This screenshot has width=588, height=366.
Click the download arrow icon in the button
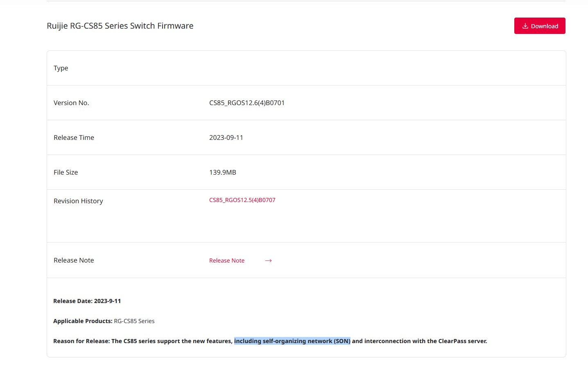point(525,26)
